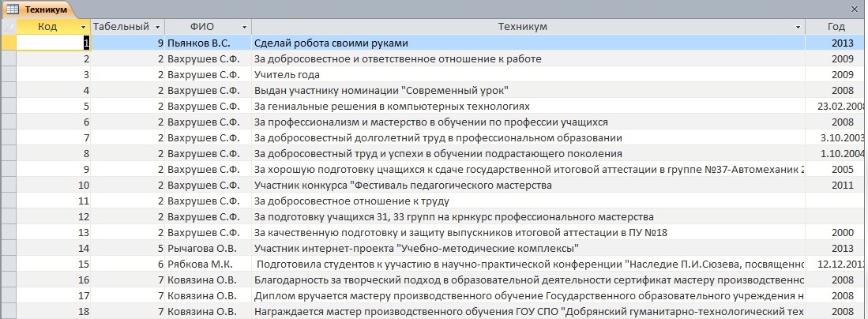Select the Техникум document tab

click(x=38, y=9)
